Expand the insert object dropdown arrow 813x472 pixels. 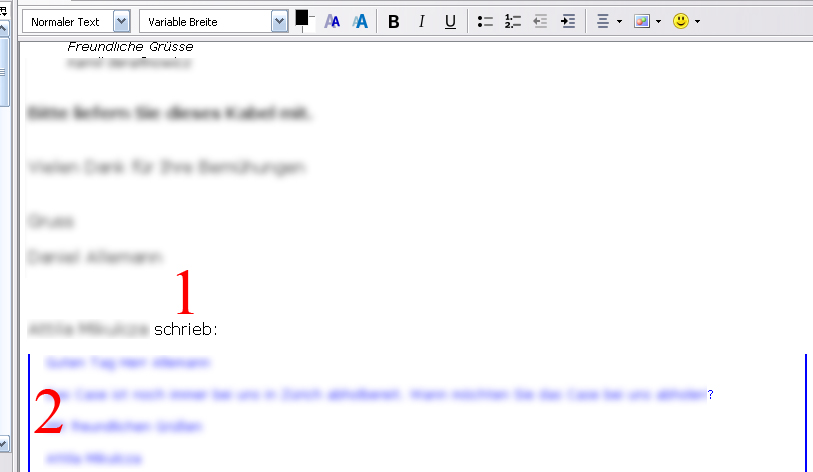point(658,21)
